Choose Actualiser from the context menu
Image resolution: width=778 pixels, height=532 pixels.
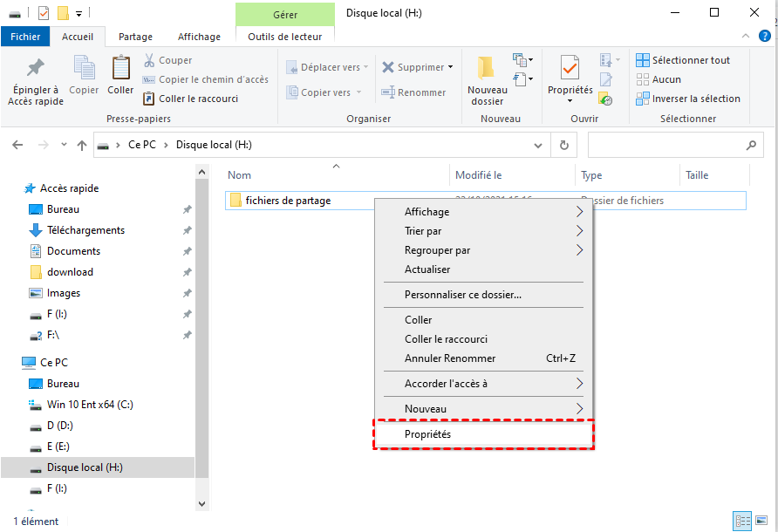[427, 269]
